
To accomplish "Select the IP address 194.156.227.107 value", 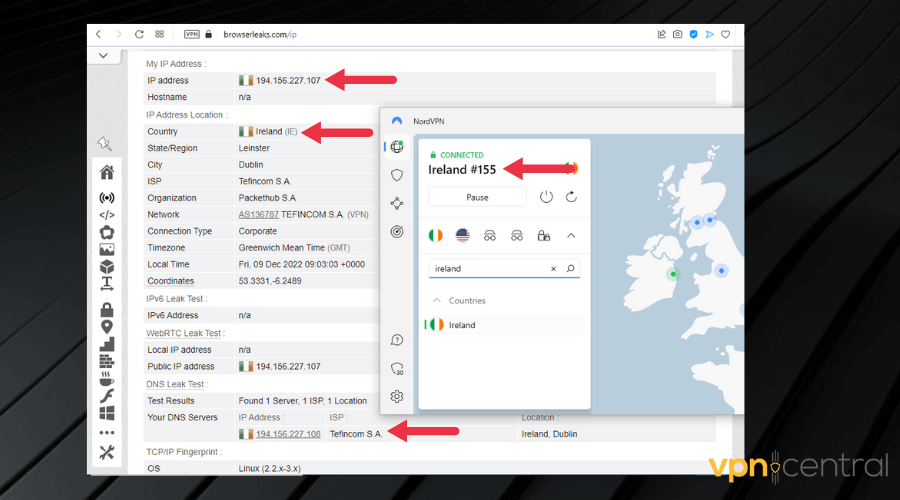I will (x=288, y=80).
